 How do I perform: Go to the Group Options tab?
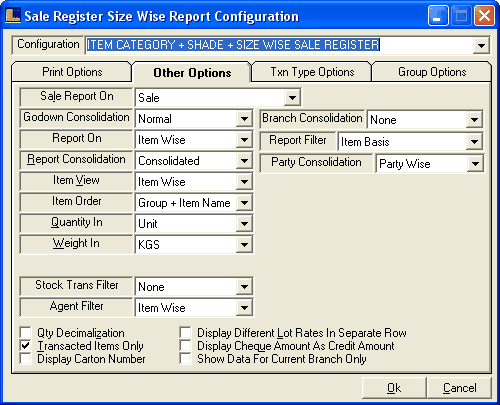point(432,72)
